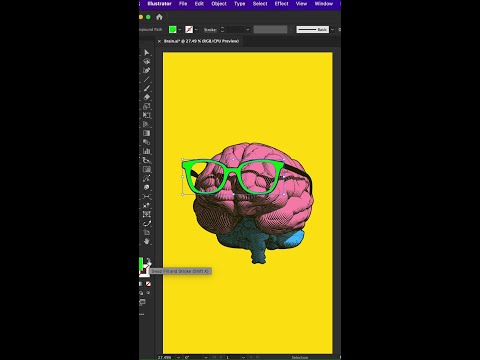
Task: Open the Object menu
Action: (x=219, y=4)
